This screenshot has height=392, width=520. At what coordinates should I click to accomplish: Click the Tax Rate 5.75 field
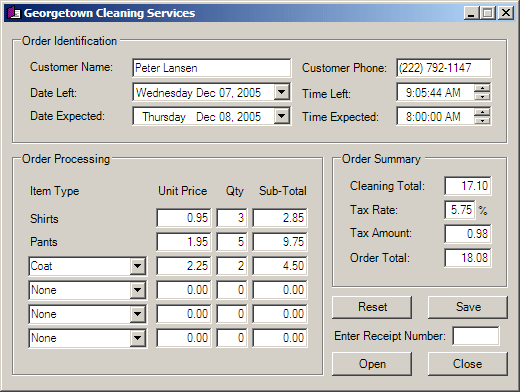[460, 210]
